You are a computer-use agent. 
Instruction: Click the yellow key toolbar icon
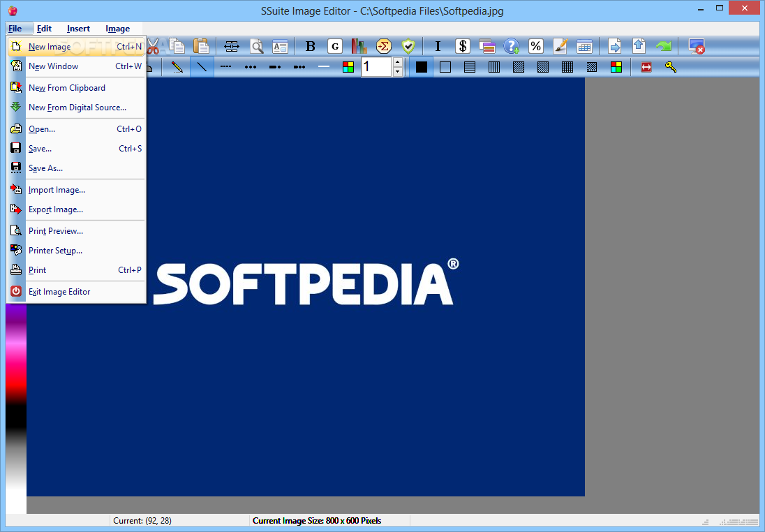point(671,67)
